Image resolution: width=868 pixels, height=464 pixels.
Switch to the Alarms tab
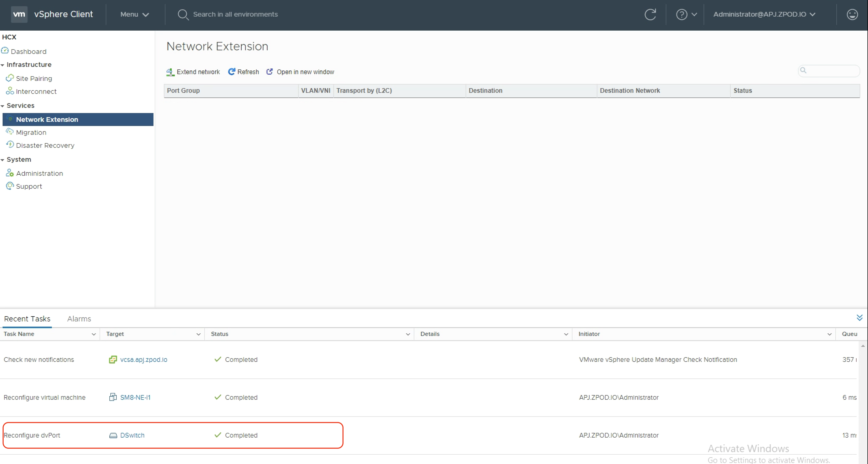pyautogui.click(x=79, y=318)
